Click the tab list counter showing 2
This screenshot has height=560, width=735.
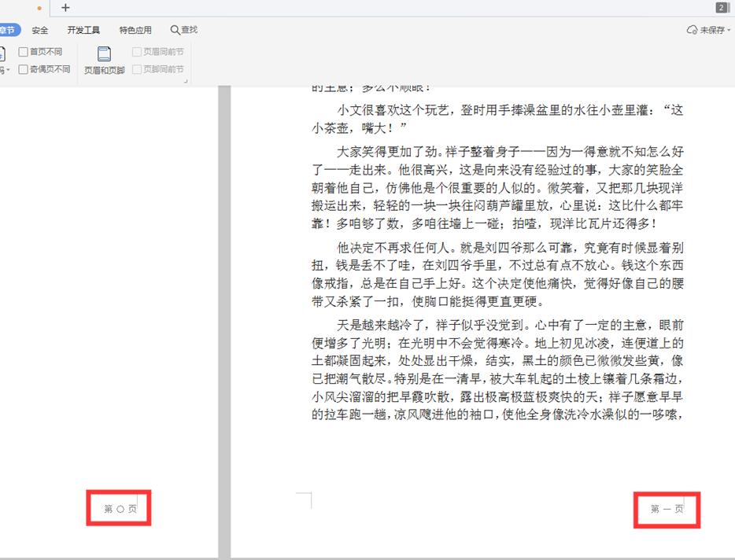pos(721,7)
